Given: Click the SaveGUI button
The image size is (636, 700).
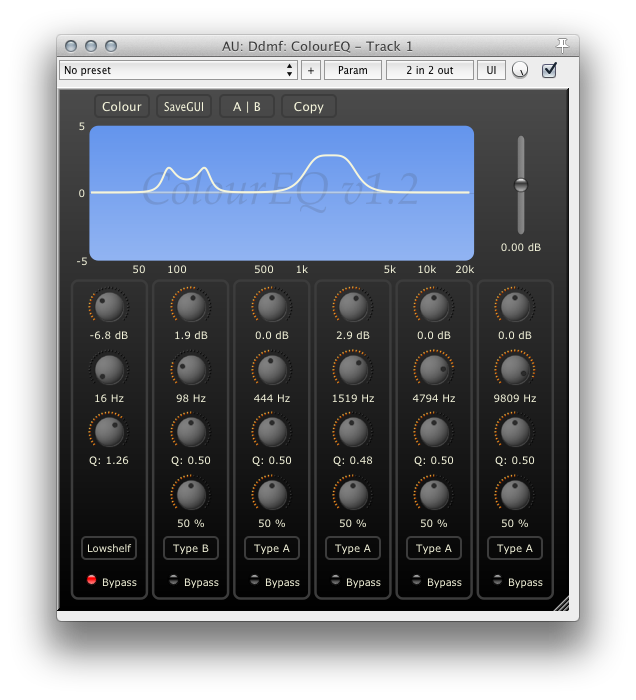Looking at the screenshot, I should [x=184, y=107].
